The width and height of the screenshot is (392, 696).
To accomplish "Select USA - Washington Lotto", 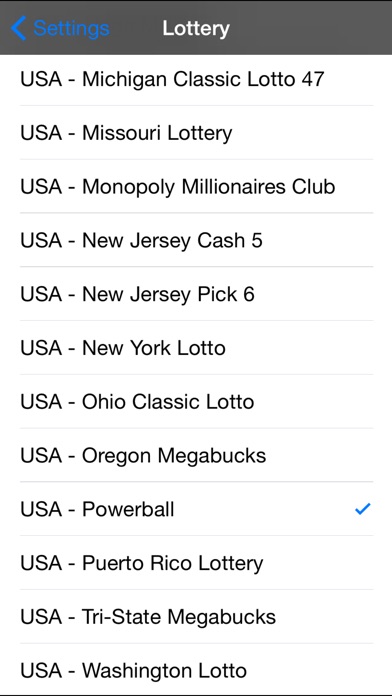I will coord(196,670).
